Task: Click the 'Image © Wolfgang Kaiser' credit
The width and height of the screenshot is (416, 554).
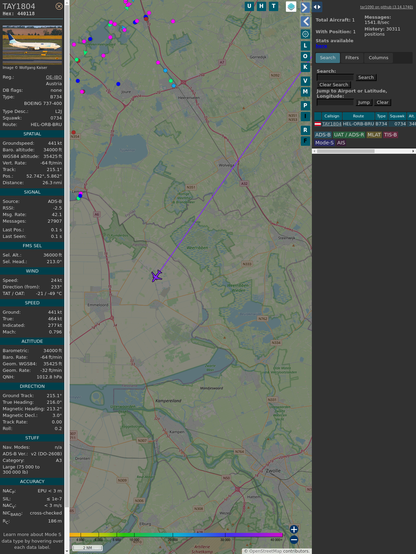Action: [25, 67]
